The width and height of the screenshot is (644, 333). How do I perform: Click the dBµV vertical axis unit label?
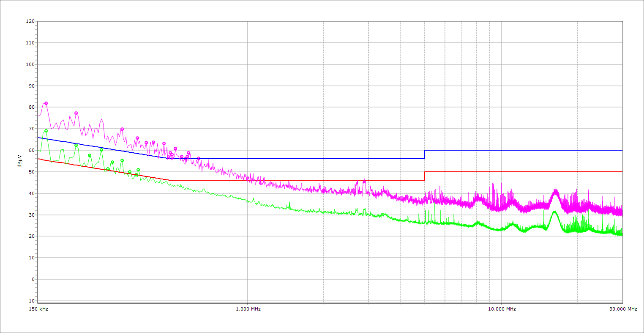pyautogui.click(x=20, y=161)
